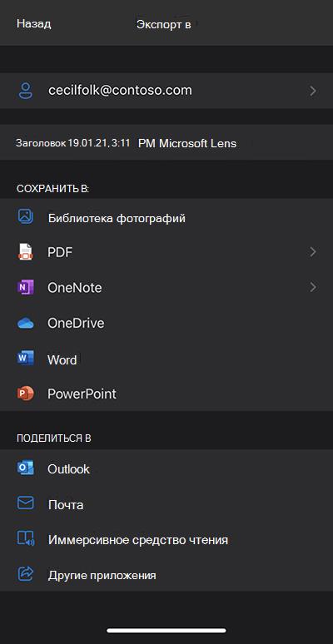Click the photo library icon
Screen dimensions: 333x644
[x=26, y=216]
